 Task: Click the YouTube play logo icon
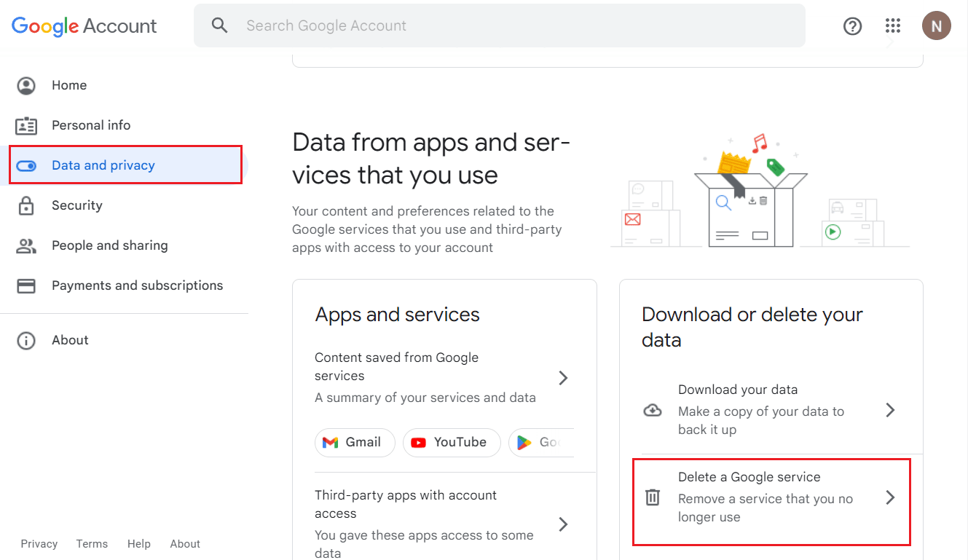(419, 443)
